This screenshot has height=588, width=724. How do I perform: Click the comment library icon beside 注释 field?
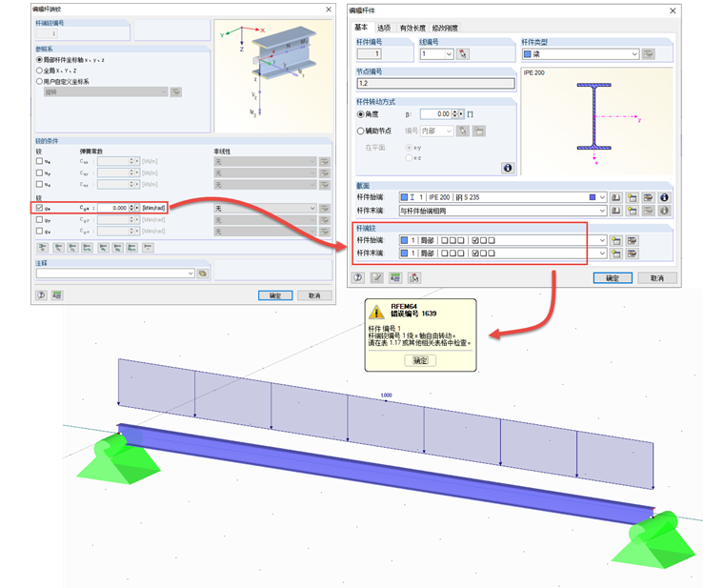pyautogui.click(x=202, y=274)
